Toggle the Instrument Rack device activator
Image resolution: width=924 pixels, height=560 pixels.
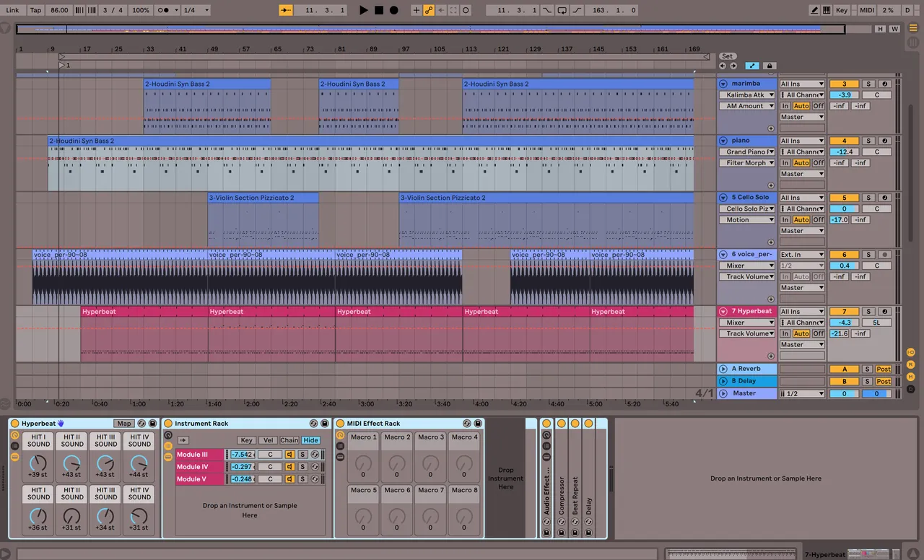[168, 423]
